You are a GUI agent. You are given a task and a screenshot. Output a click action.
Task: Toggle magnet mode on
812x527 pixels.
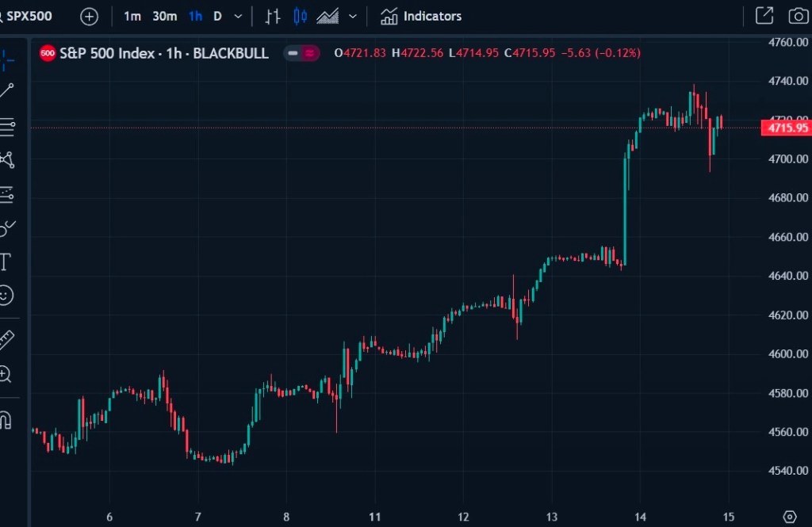point(6,419)
